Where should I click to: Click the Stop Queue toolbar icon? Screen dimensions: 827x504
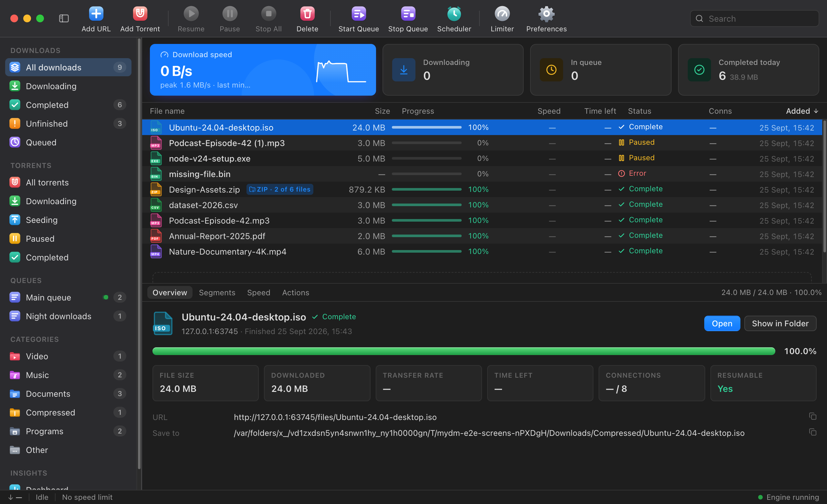pyautogui.click(x=408, y=14)
